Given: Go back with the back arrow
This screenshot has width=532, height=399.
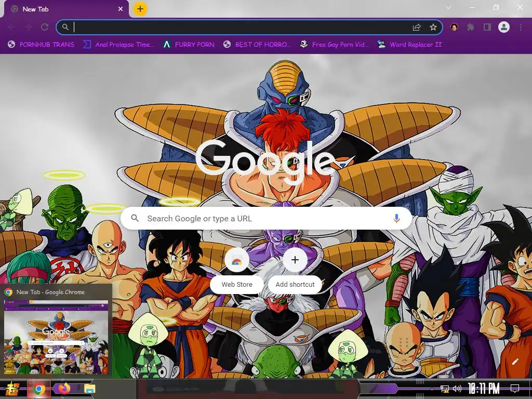Looking at the screenshot, I should click(x=11, y=27).
